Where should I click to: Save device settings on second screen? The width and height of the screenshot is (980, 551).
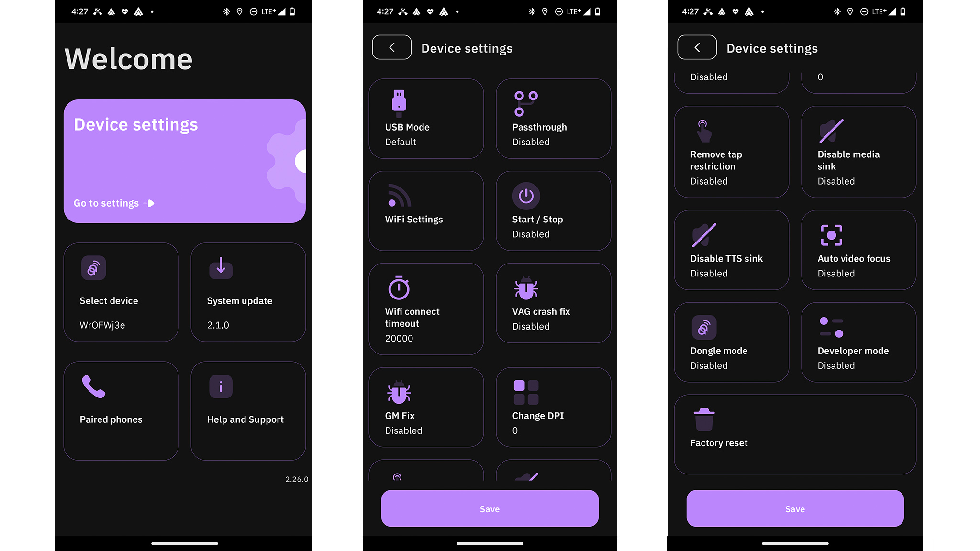490,508
